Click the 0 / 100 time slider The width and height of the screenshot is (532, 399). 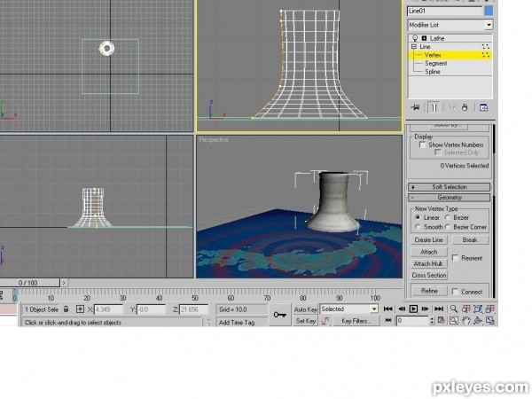click(x=30, y=283)
